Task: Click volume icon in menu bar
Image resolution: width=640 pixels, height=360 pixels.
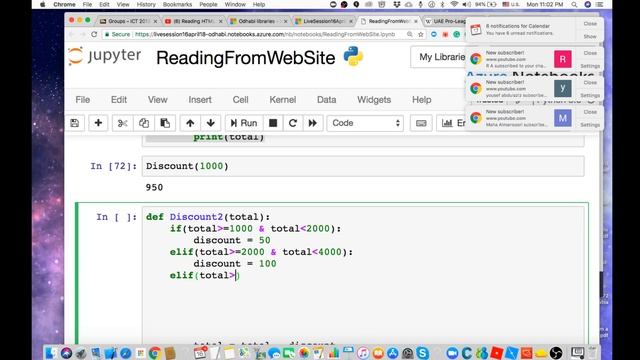Action: [x=467, y=4]
